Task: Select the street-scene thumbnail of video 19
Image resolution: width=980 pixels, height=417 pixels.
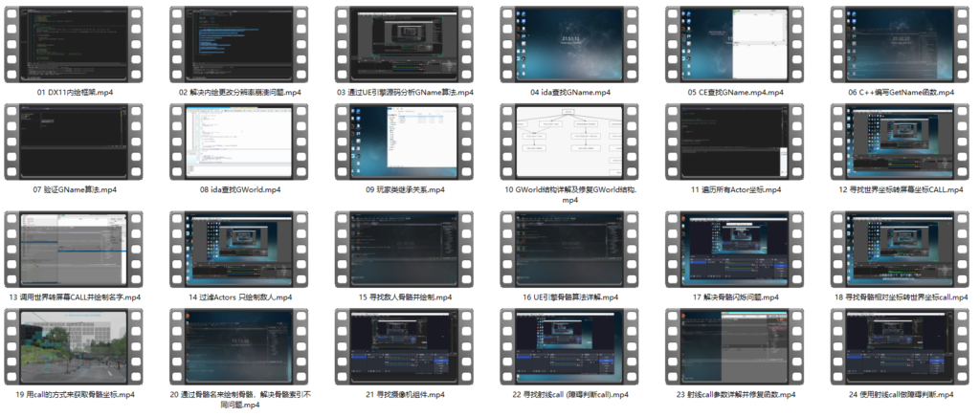Action: tap(74, 347)
